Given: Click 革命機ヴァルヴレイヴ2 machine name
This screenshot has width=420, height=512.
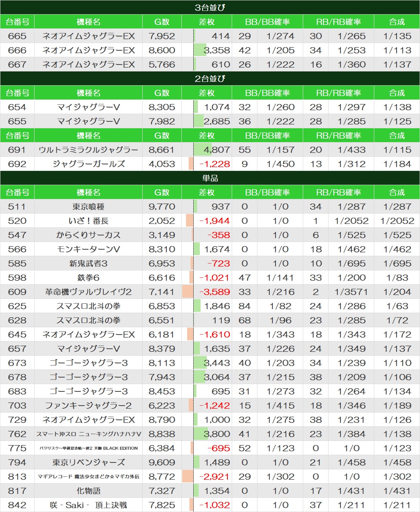Looking at the screenshot, I should pos(88,292).
